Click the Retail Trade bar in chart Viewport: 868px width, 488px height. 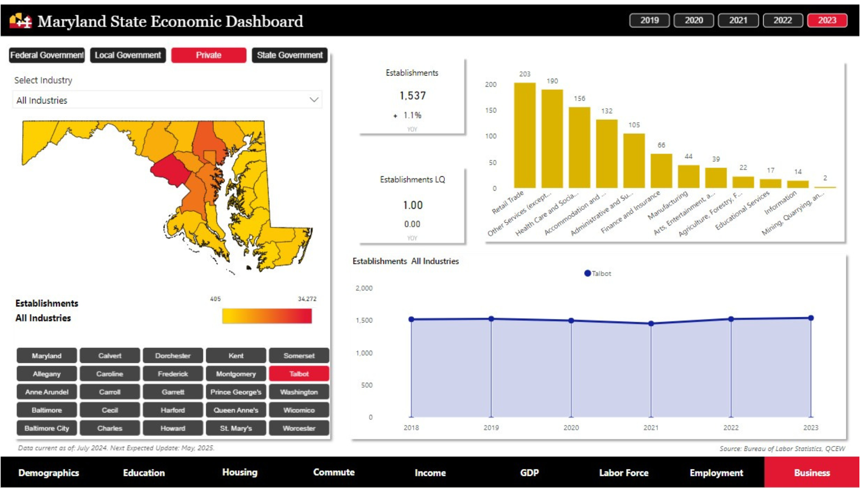(524, 136)
